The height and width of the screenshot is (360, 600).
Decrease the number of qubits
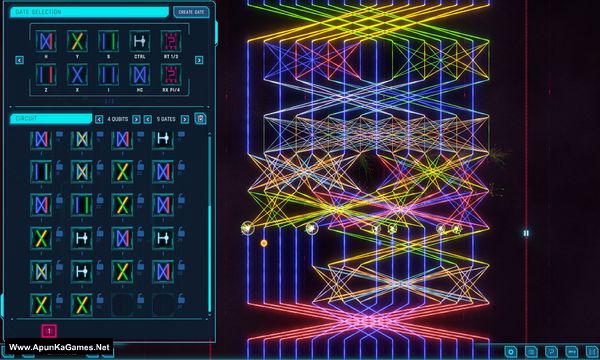click(99, 119)
